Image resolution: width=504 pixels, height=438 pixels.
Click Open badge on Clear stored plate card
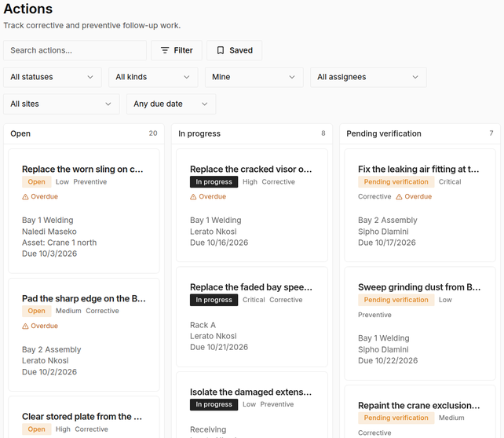tap(36, 429)
